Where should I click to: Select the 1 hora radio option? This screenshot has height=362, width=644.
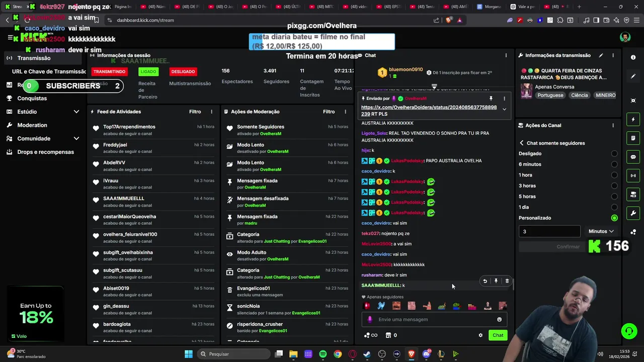[614, 175]
